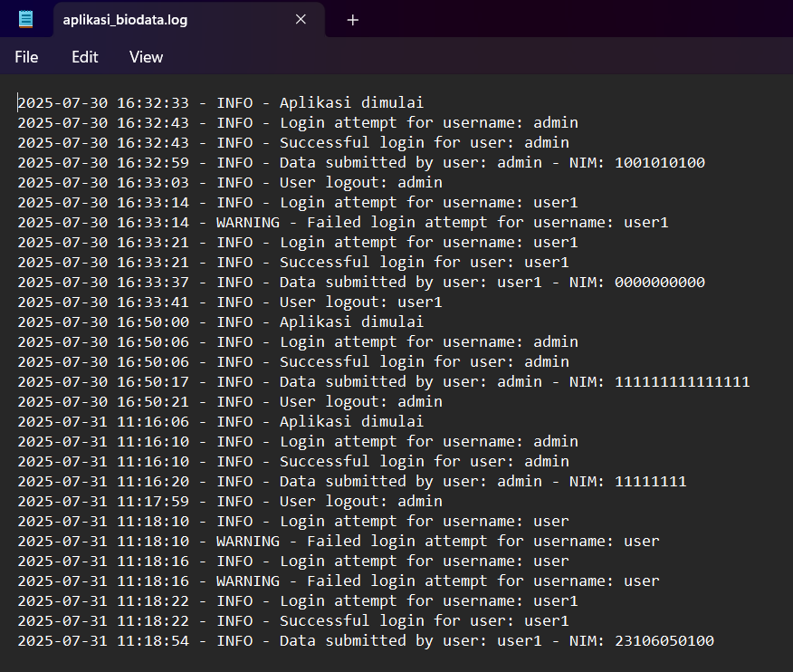The width and height of the screenshot is (793, 672).
Task: Place cursor on NIM value 1001010100
Action: click(659, 163)
